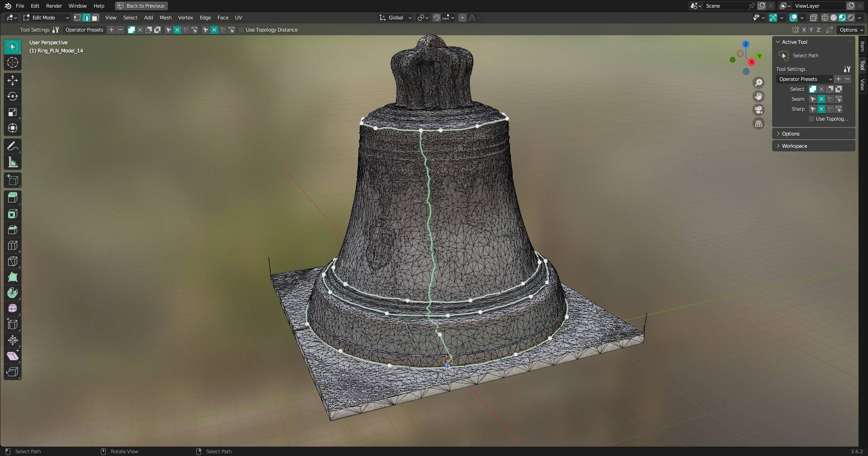
Task: Select the Poly Build tool
Action: click(x=13, y=277)
